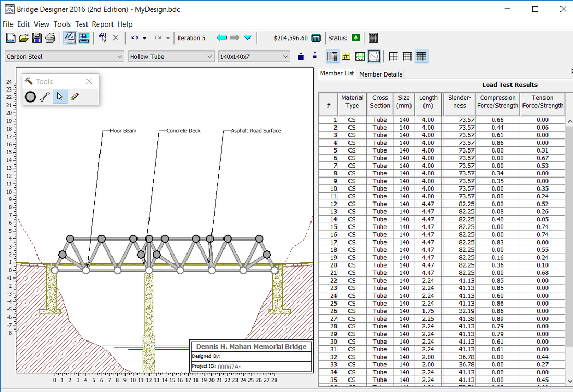Save the current design
The image size is (573, 392).
[x=37, y=37]
